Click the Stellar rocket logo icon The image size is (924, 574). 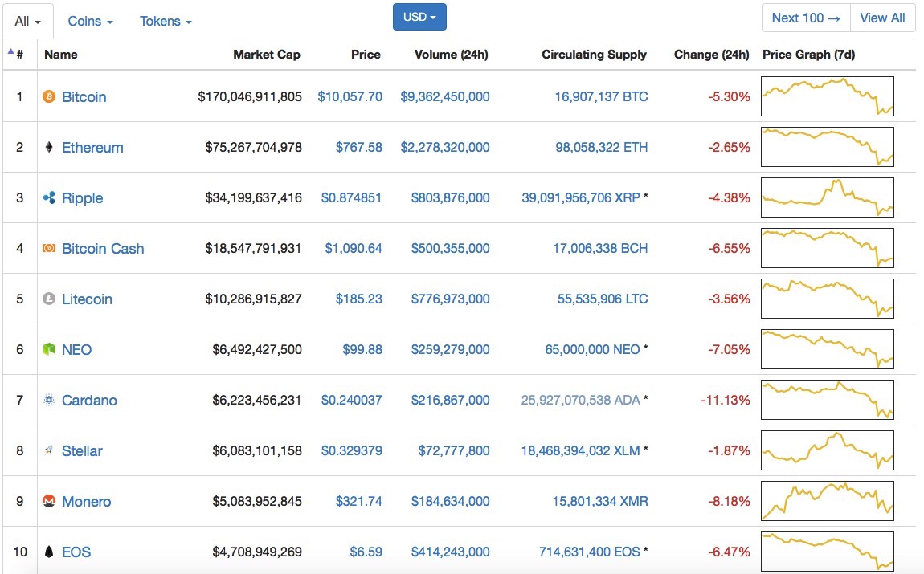point(49,450)
